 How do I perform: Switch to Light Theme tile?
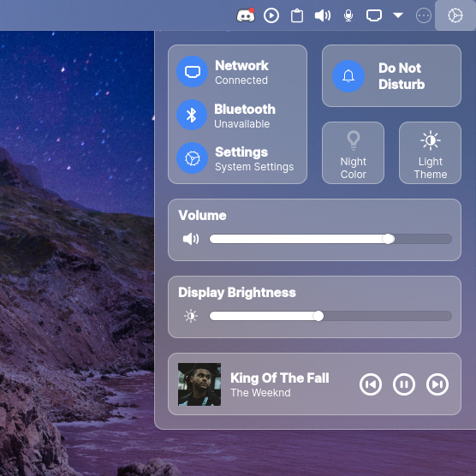point(430,152)
